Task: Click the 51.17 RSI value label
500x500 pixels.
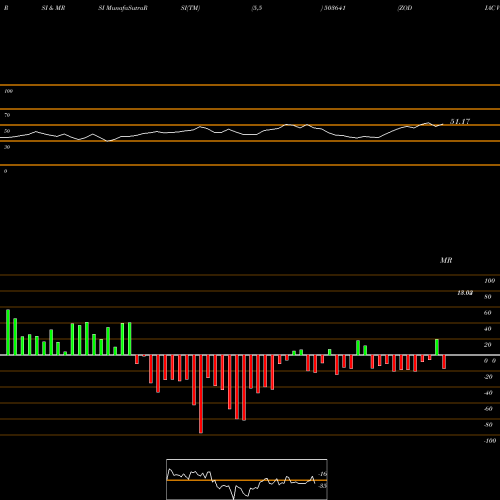Action: coord(460,121)
